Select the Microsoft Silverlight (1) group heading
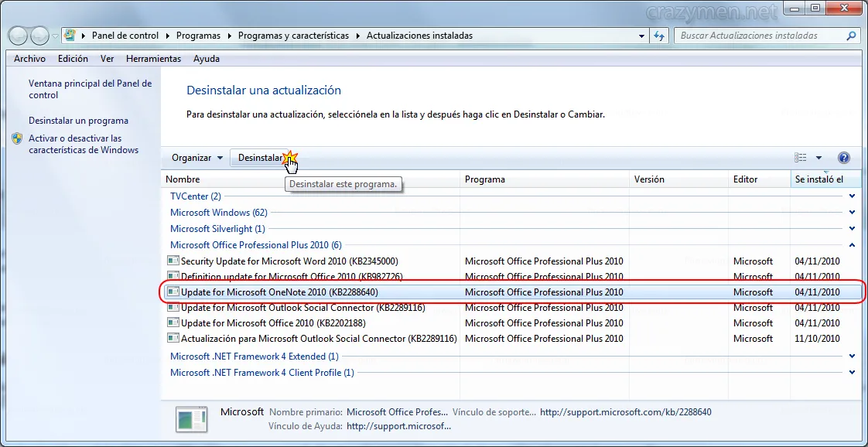The image size is (868, 447). pyautogui.click(x=217, y=228)
